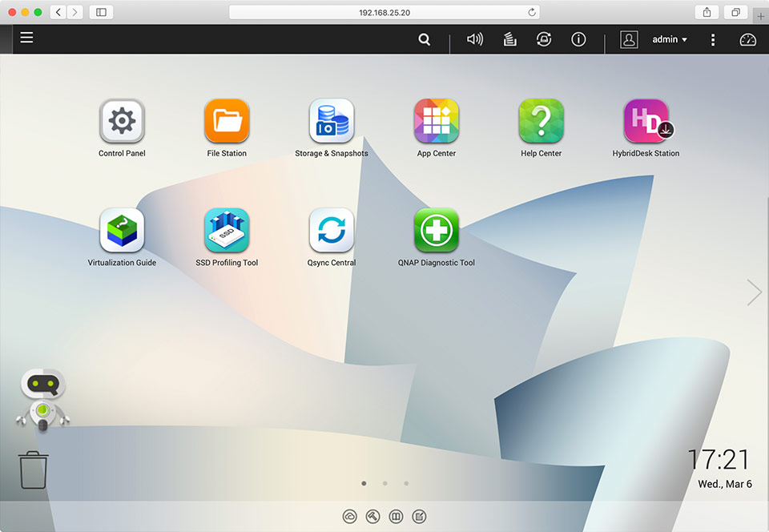Launch File Station
Viewport: 769px width, 532px height.
tap(227, 121)
